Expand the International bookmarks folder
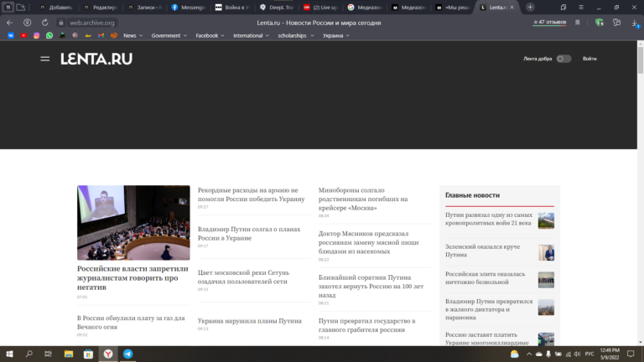 point(251,36)
